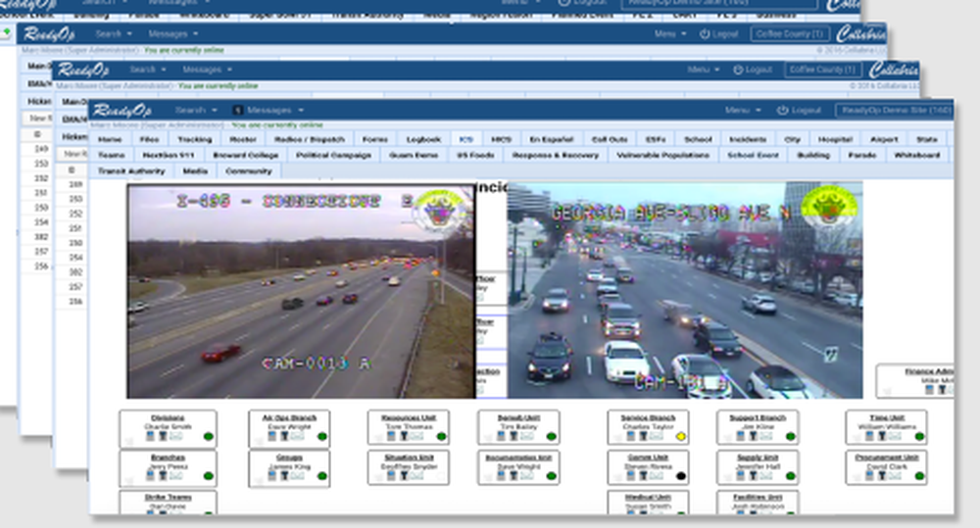
Task: Open the Broward College tab
Action: 246,155
